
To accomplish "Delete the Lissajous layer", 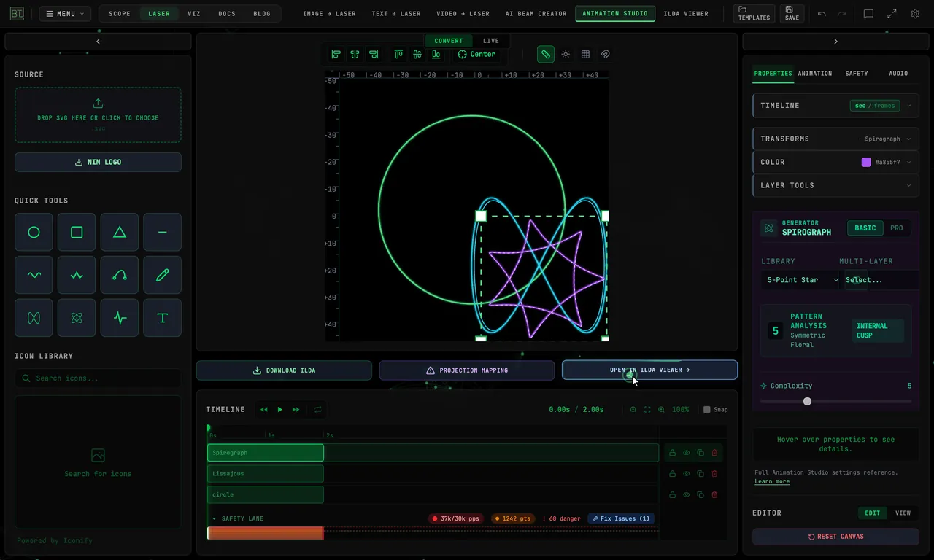I will (x=714, y=474).
